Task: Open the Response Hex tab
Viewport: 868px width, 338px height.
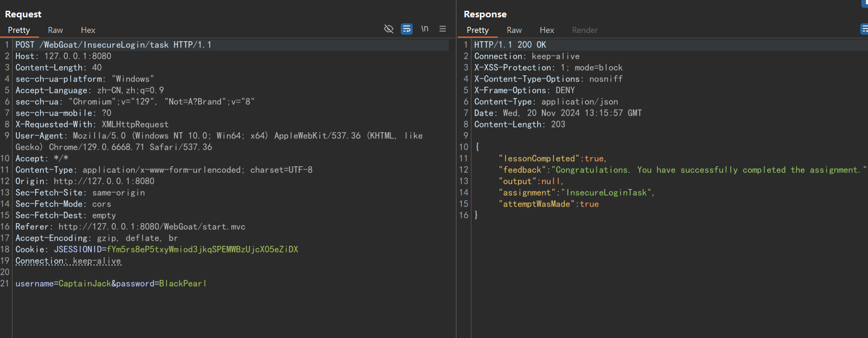Action: (547, 30)
